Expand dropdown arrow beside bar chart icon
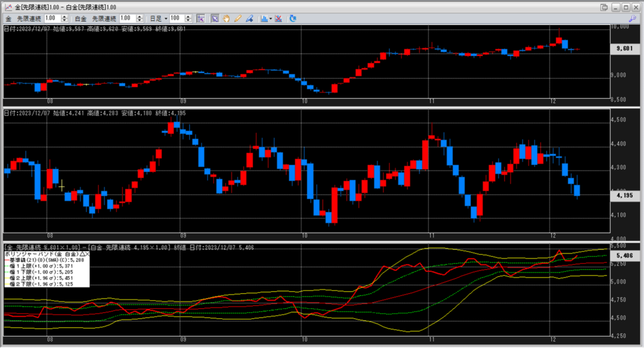Screen dimensions: 644x348 270,18
